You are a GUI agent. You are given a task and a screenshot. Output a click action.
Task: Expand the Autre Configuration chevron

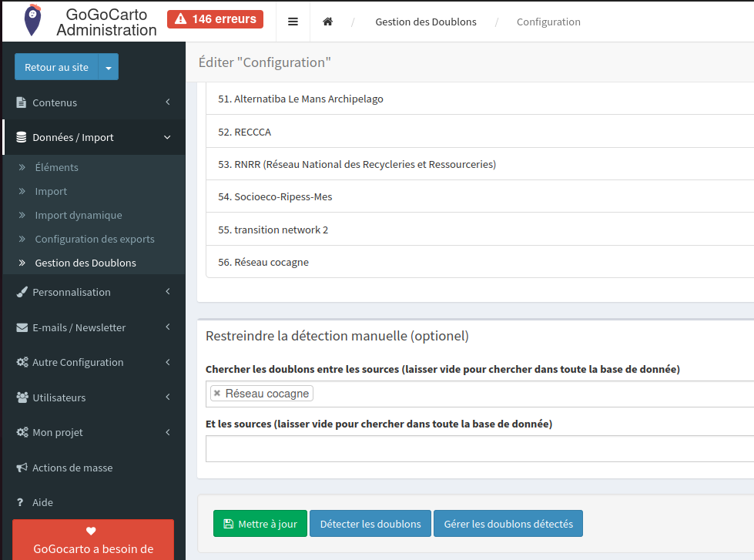tap(168, 362)
